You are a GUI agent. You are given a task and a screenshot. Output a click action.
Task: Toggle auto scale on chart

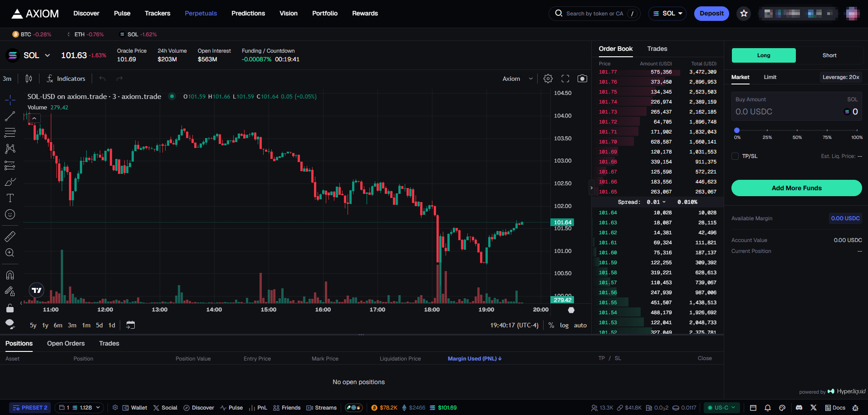(x=580, y=325)
